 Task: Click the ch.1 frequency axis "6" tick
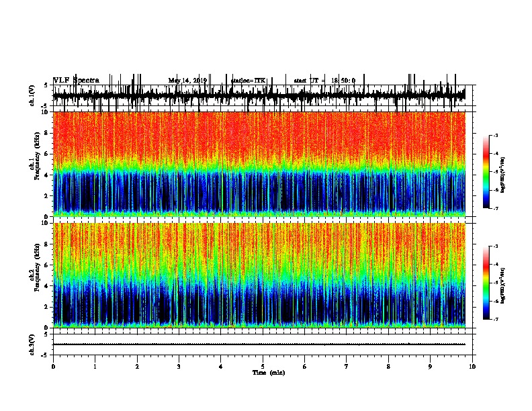pyautogui.click(x=47, y=154)
